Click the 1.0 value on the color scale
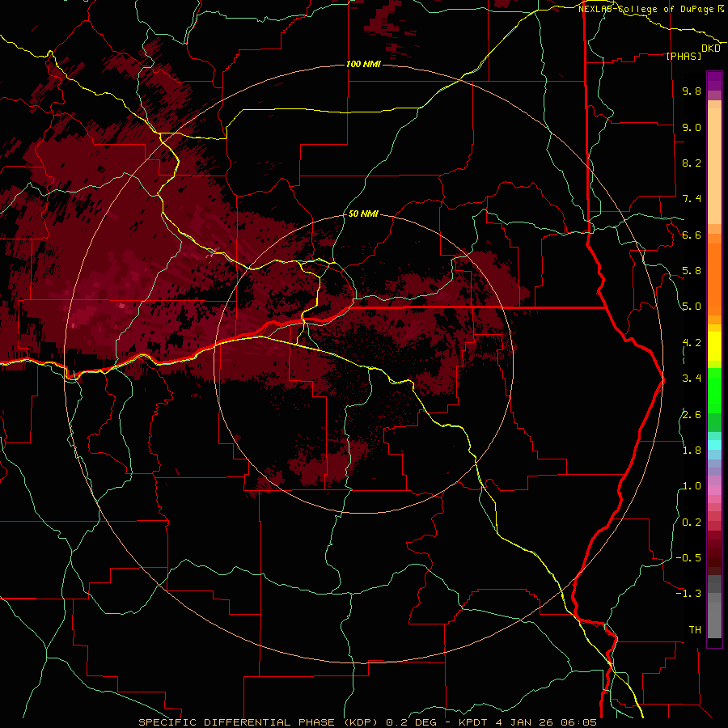Viewport: 728px width, 728px height. tap(692, 486)
